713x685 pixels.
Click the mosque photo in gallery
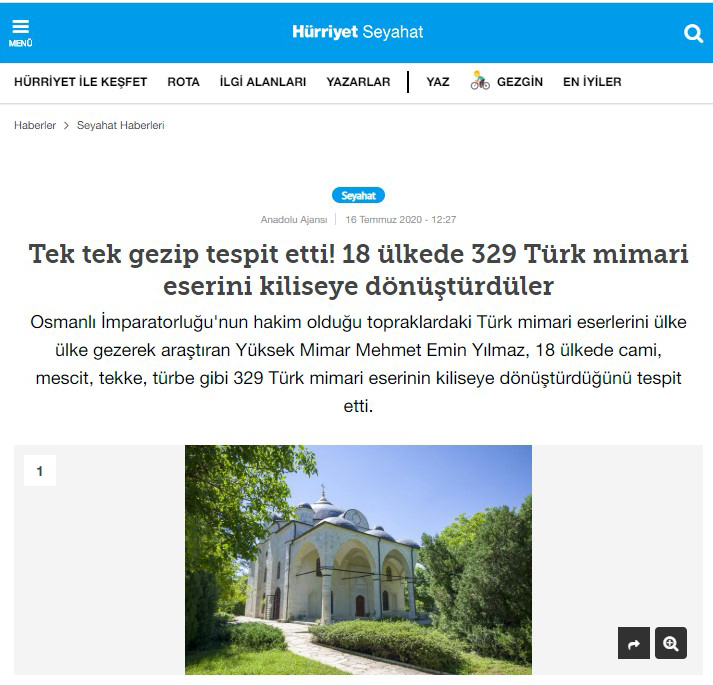pyautogui.click(x=358, y=560)
